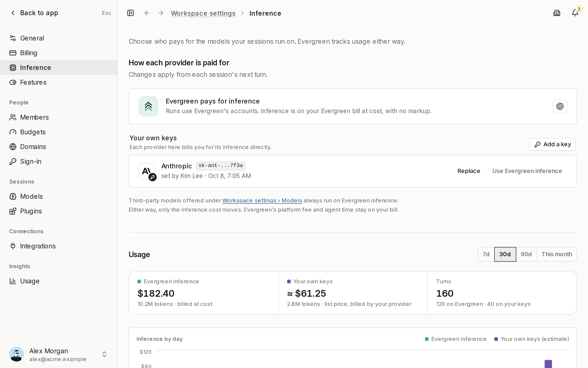Click the Evergreen inference chart legend
Viewport: 588px width, 368px height.
click(455, 339)
